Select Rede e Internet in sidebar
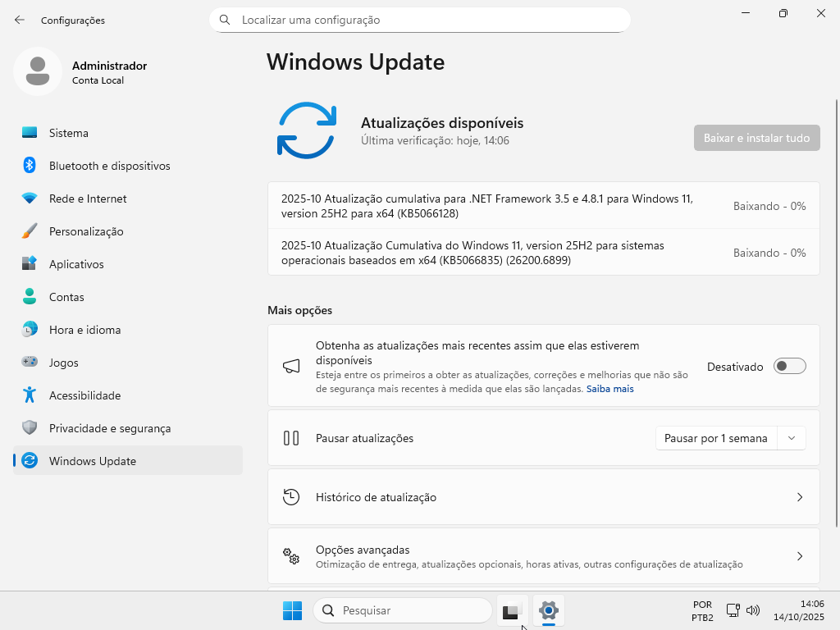This screenshot has height=630, width=840. tap(128, 199)
